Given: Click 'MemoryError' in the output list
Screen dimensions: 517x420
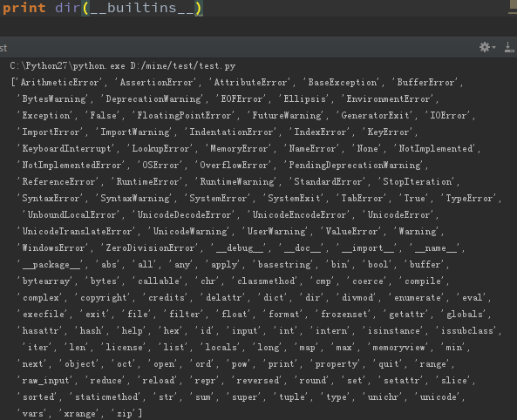Looking at the screenshot, I should click(x=239, y=148).
